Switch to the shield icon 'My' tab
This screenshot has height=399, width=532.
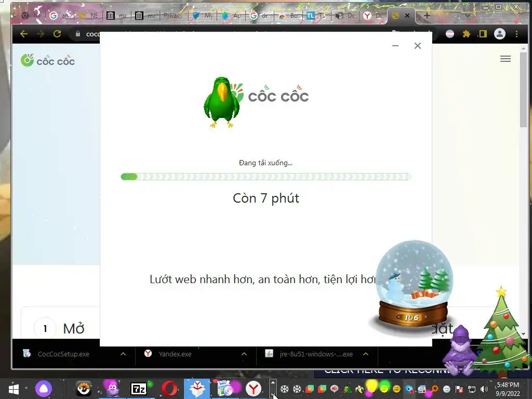click(202, 16)
